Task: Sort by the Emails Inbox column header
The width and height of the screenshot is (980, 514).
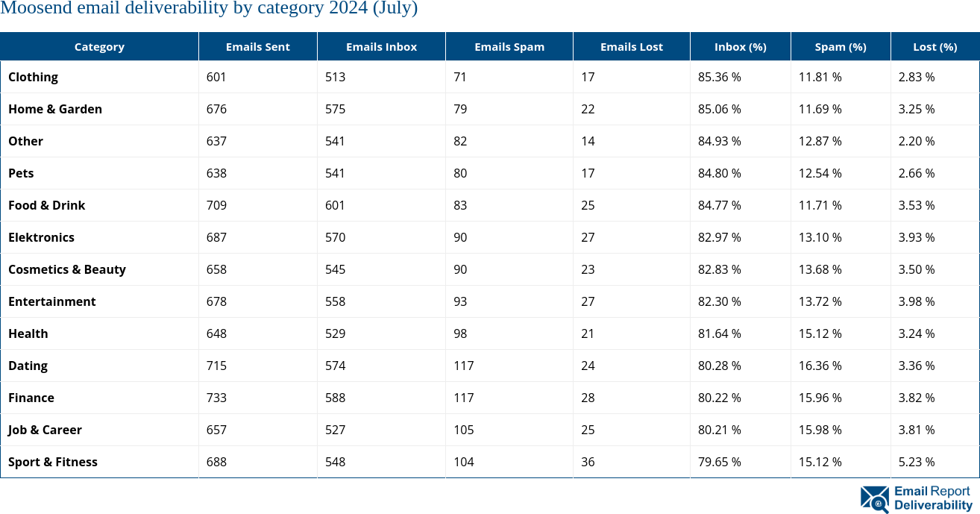Action: pos(381,46)
